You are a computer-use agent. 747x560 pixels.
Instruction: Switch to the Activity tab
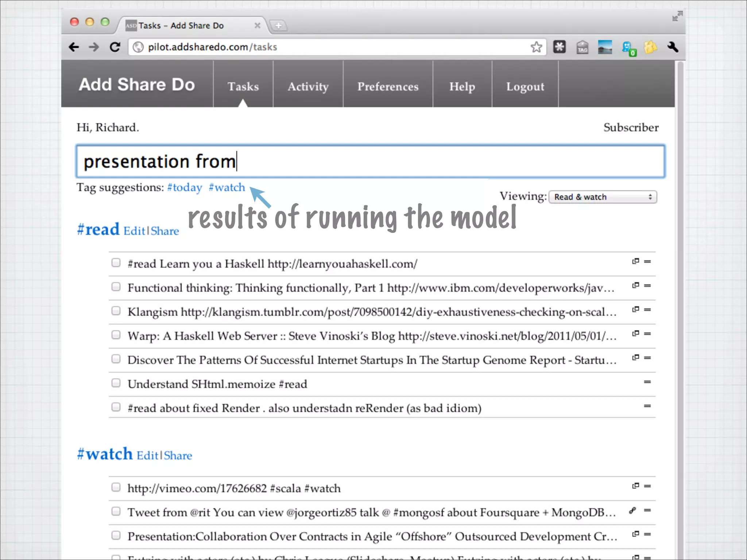coord(308,86)
